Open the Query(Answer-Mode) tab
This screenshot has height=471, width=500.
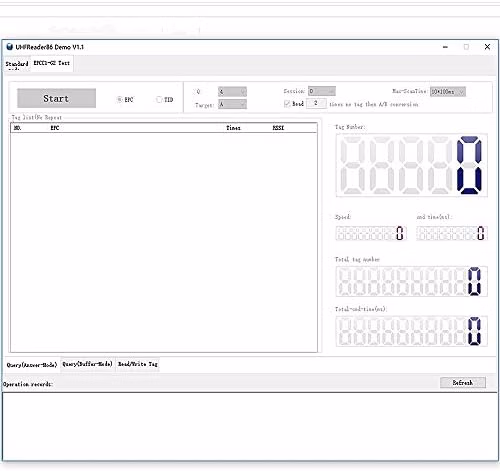point(32,365)
